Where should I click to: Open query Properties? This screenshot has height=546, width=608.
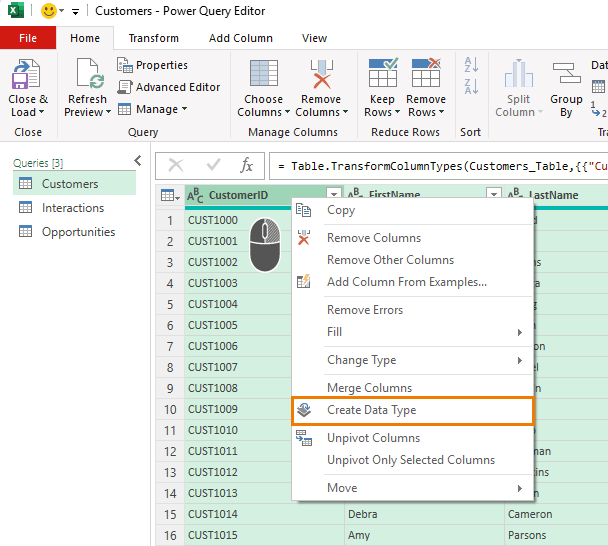(x=152, y=65)
